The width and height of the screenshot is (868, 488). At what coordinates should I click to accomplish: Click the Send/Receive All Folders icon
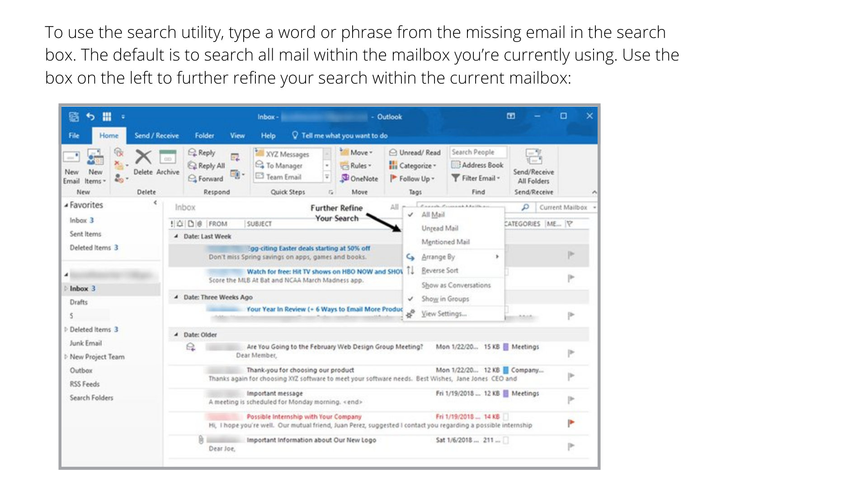pos(533,157)
